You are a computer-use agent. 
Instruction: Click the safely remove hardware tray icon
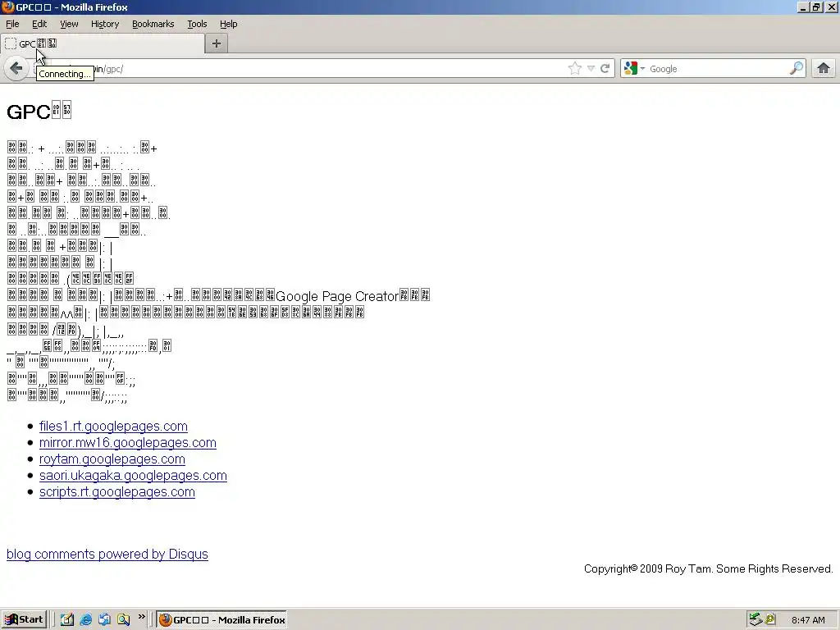[x=756, y=620]
